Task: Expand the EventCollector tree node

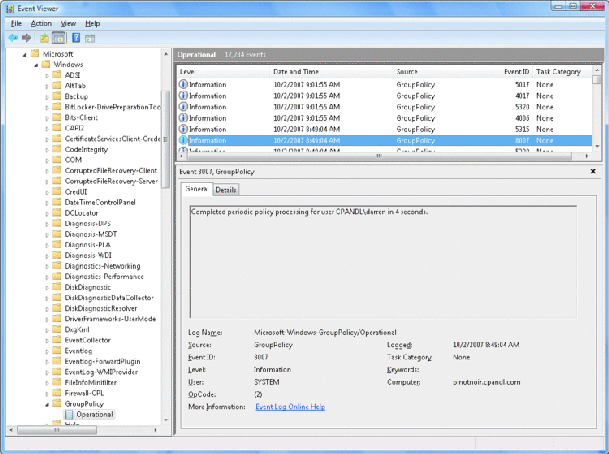Action: (47, 341)
